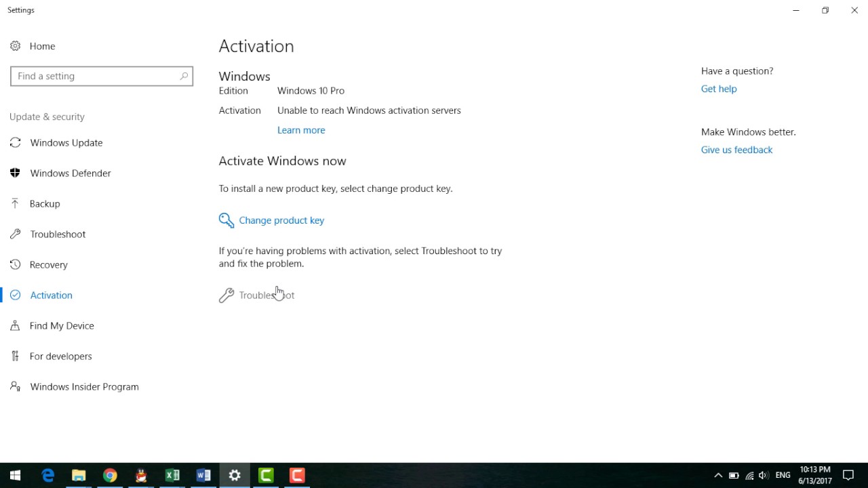Click the Update & security section label

[47, 117]
